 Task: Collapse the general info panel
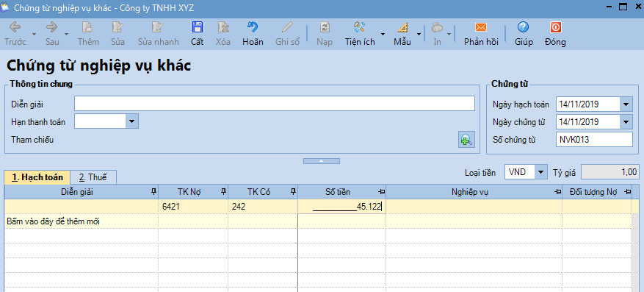[x=322, y=161]
